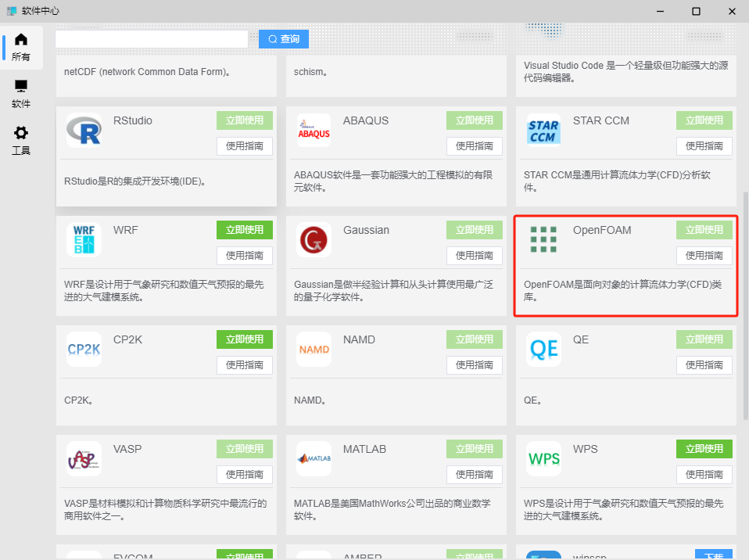Screen dimensions: 749x560
Task: Click the 'RStudio是R的集成开发环境(IDE)' description
Action: click(x=134, y=181)
